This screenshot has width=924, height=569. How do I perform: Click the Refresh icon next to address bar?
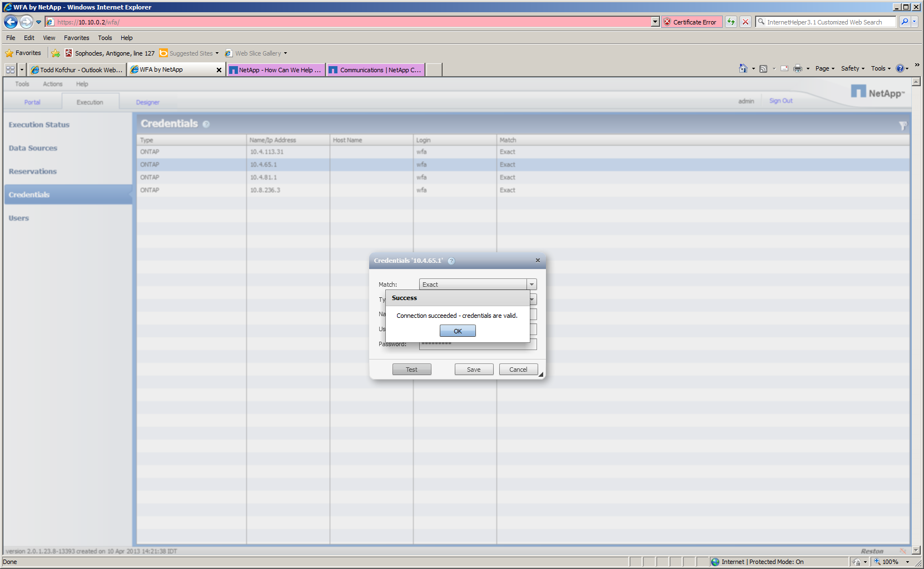click(x=731, y=22)
